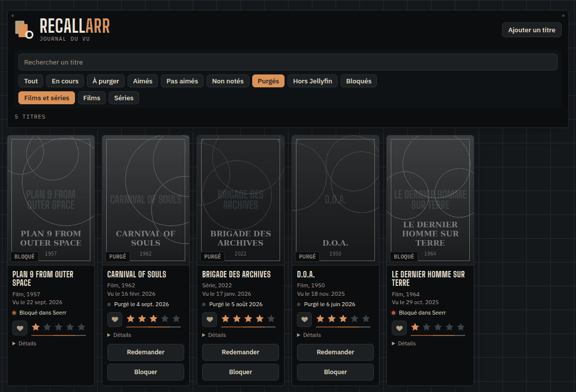Focus the Rechercher un titre search field
The image size is (576, 392).
tap(288, 63)
